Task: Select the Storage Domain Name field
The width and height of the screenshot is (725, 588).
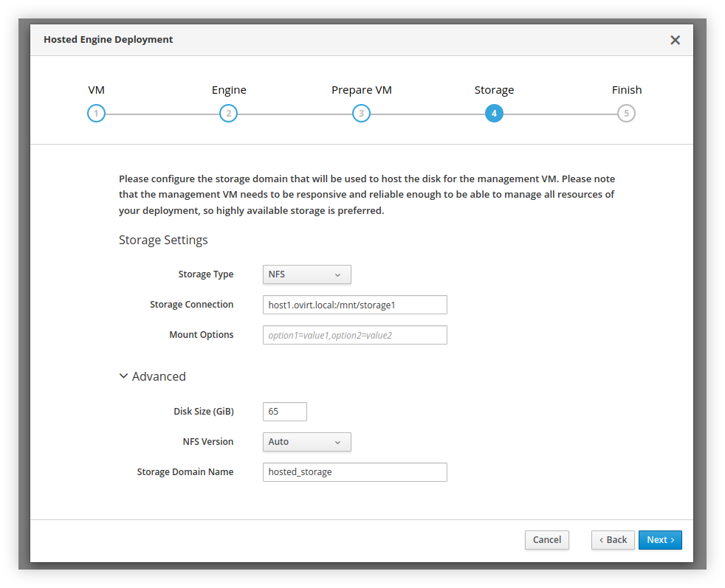Action: (x=354, y=472)
